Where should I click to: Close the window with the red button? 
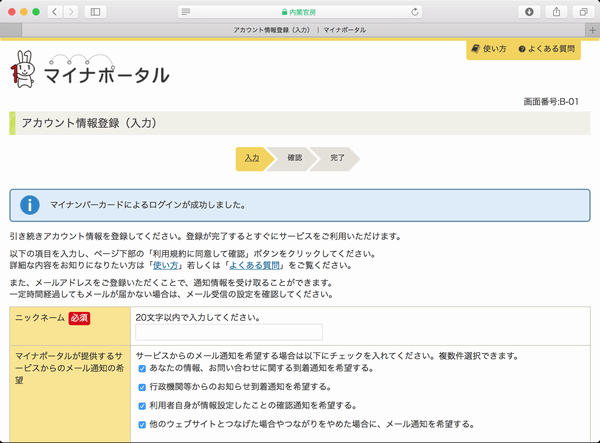(12, 12)
